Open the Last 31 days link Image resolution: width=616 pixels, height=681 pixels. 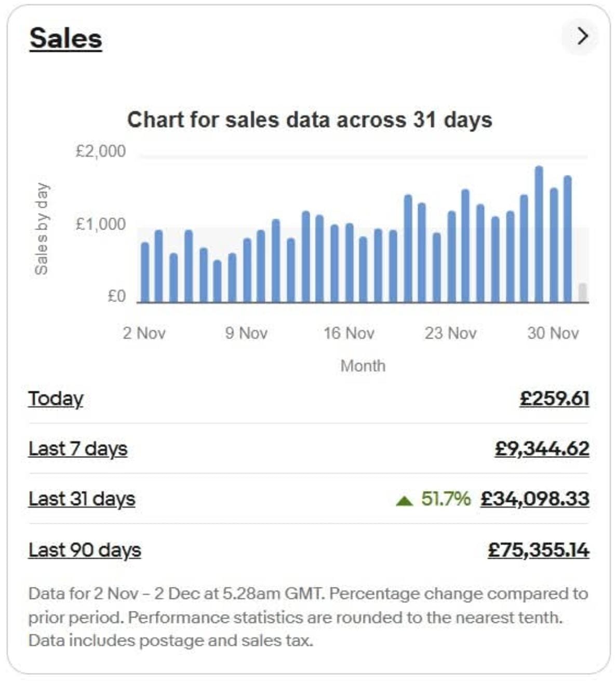point(82,499)
